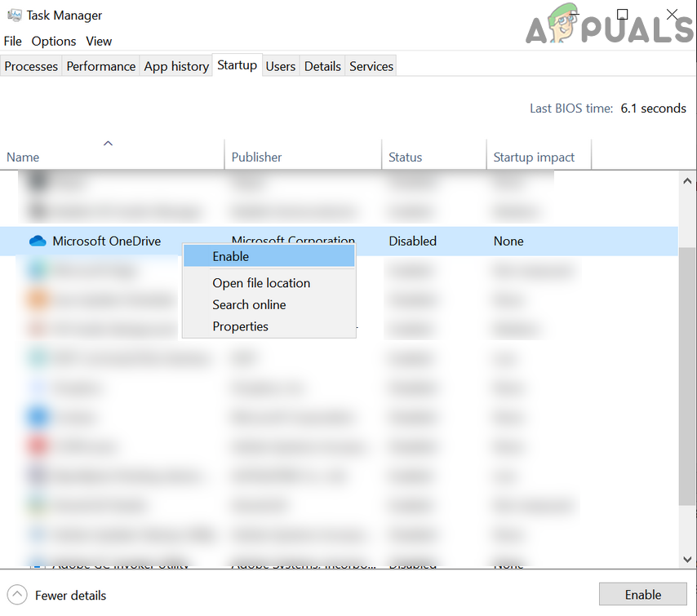Switch to the Details tab
697x616 pixels.
click(x=322, y=66)
